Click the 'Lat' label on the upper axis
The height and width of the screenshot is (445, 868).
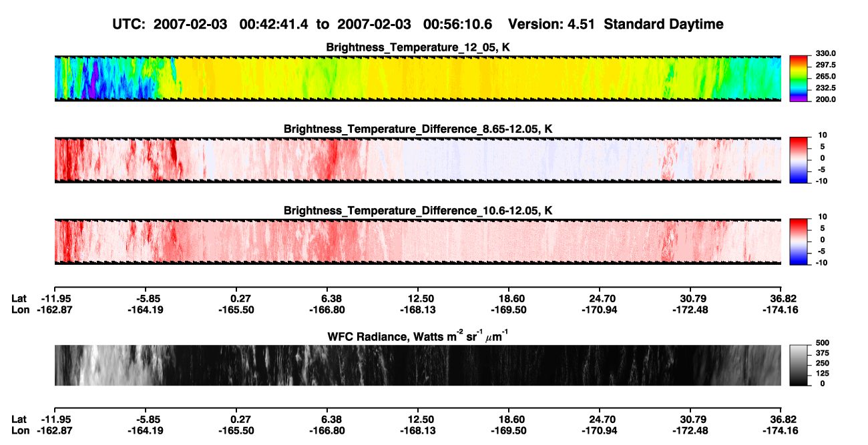point(19,298)
